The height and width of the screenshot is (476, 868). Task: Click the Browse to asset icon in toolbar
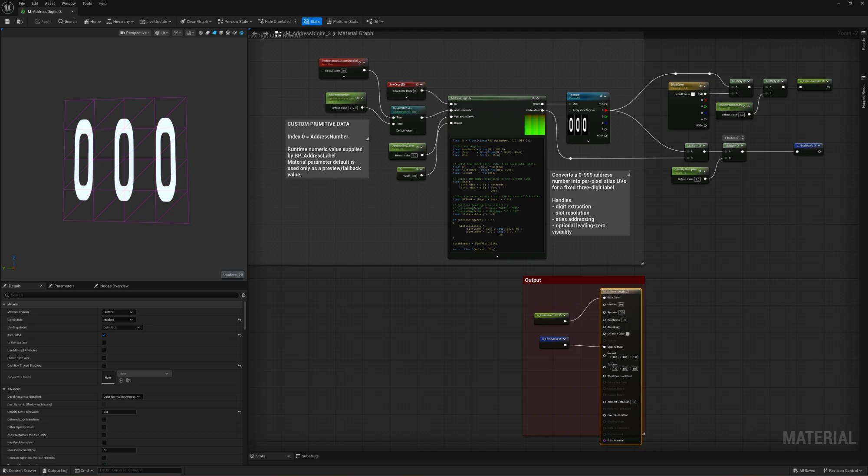(20, 21)
